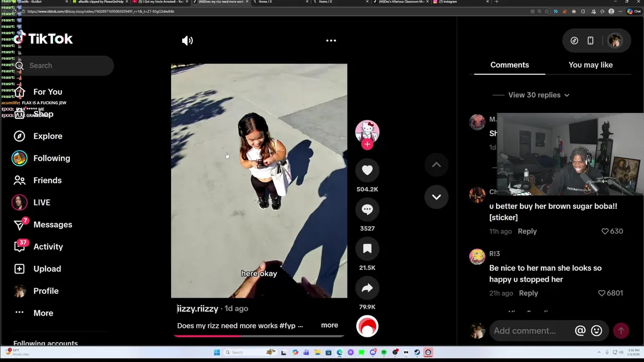Switch to the I got my Uncle Arrested browser tab
Image resolution: width=644 pixels, height=362 pixels.
[x=160, y=2]
